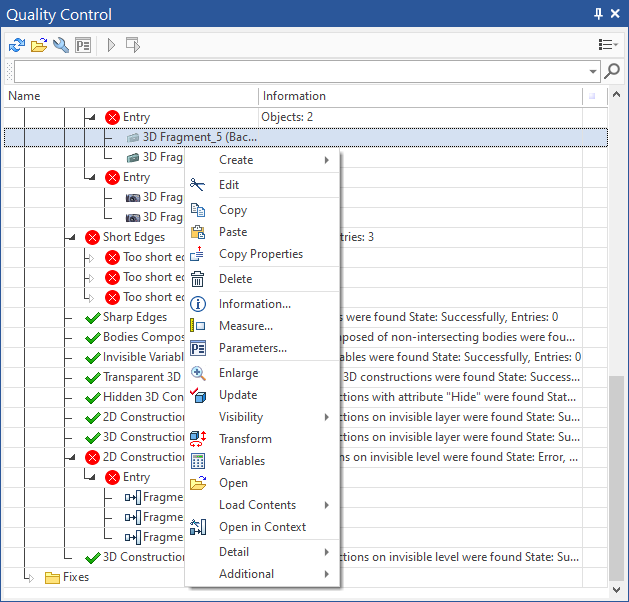Click the Run selected checks icon
This screenshot has height=602, width=629.
point(133,45)
